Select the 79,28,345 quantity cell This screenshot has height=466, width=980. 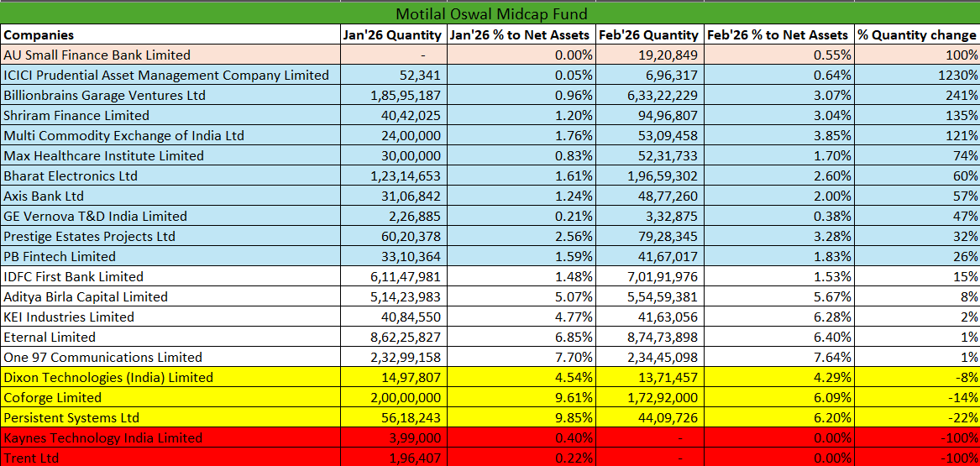click(x=650, y=236)
